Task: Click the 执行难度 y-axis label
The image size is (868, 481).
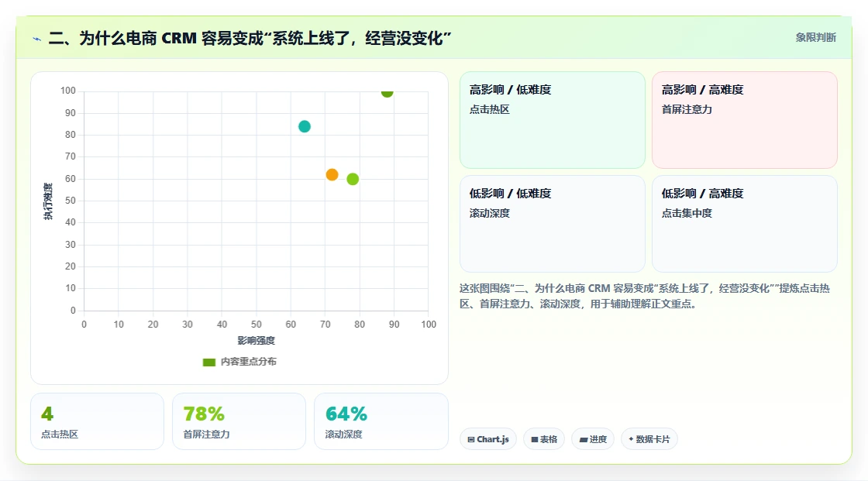Action: coord(48,201)
